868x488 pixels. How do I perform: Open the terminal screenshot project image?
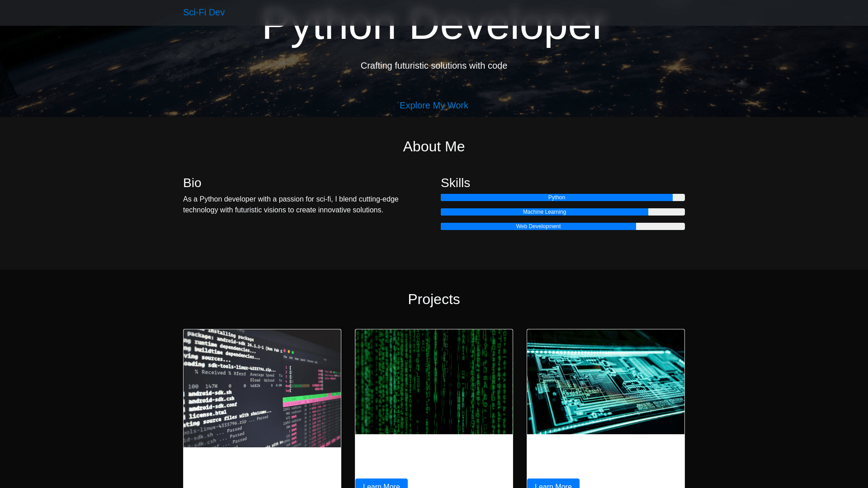pyautogui.click(x=262, y=388)
